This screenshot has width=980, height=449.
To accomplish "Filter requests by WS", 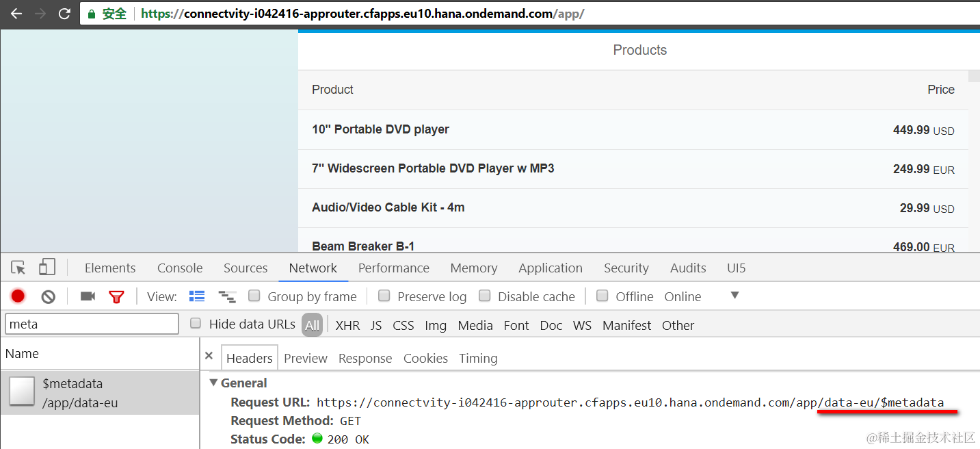I will (x=583, y=325).
